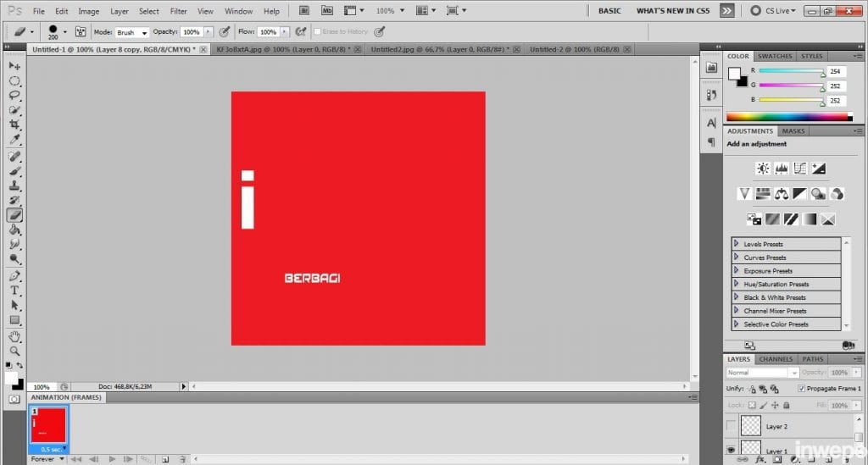Choose the Hand tool
868x465 pixels.
[14, 336]
